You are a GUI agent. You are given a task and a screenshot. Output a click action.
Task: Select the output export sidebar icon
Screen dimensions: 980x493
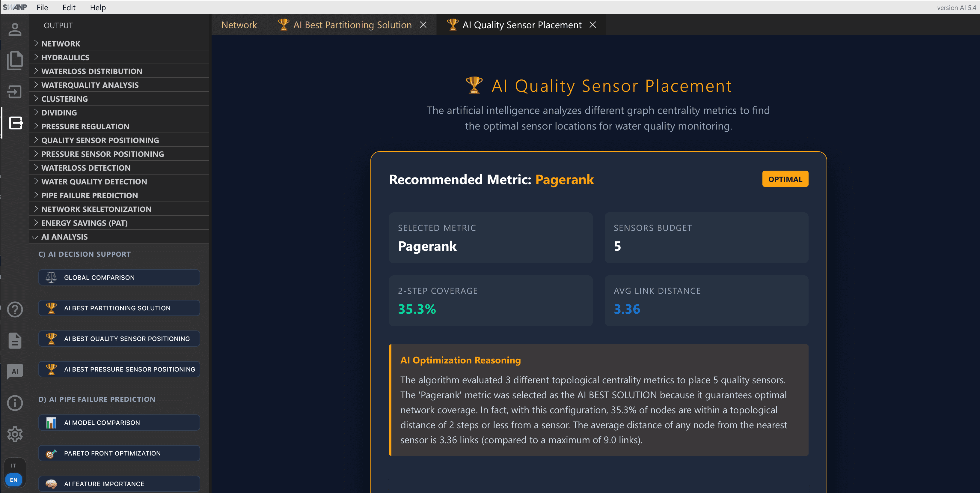[16, 123]
